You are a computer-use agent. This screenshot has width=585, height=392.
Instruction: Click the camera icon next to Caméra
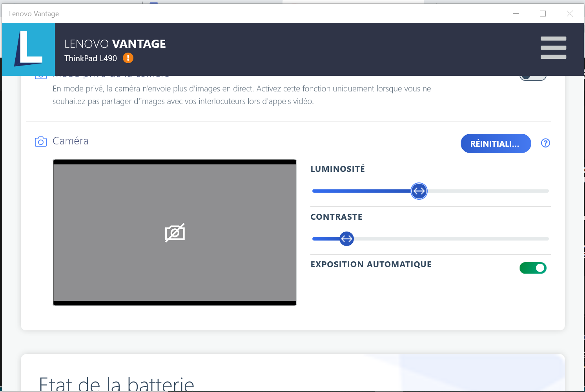pos(41,142)
